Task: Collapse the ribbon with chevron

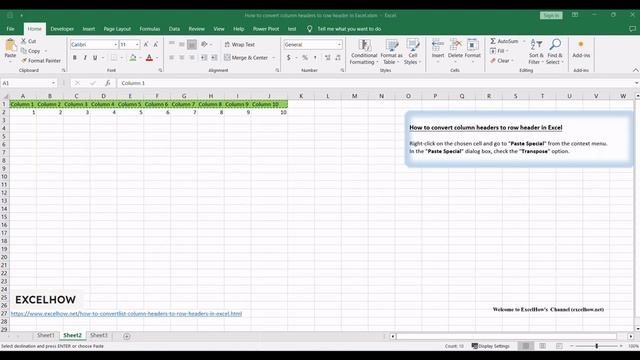Action: [x=635, y=70]
